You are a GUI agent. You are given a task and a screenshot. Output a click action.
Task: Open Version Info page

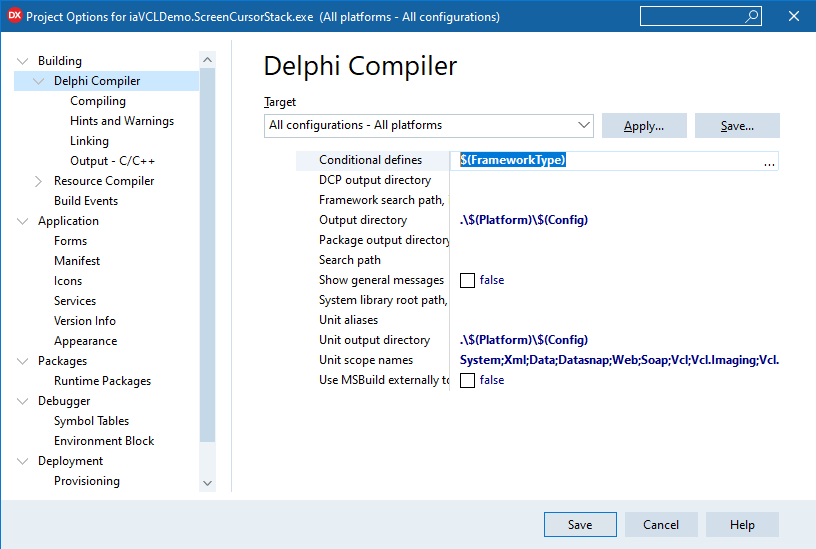(x=85, y=321)
